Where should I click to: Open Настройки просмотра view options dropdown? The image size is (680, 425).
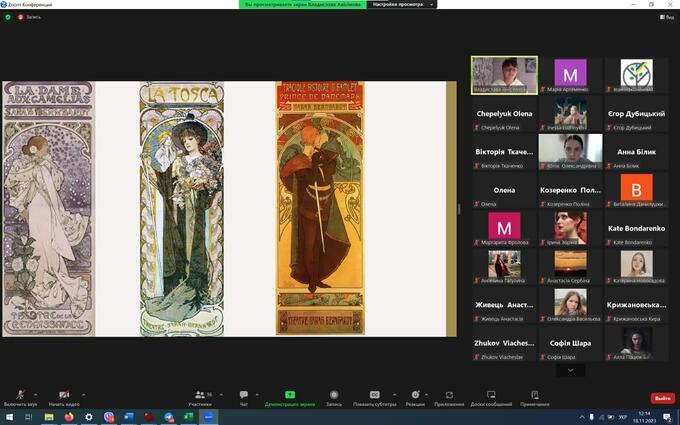[402, 4]
